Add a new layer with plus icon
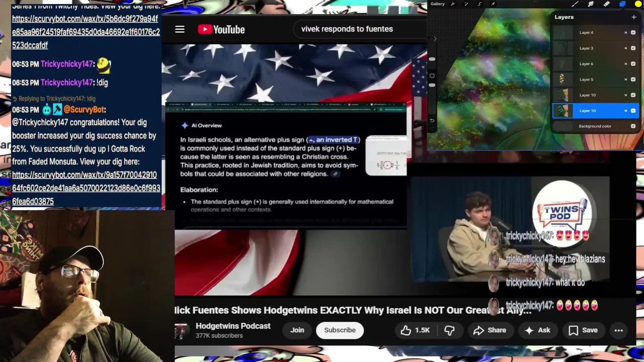The image size is (644, 362). click(x=634, y=17)
